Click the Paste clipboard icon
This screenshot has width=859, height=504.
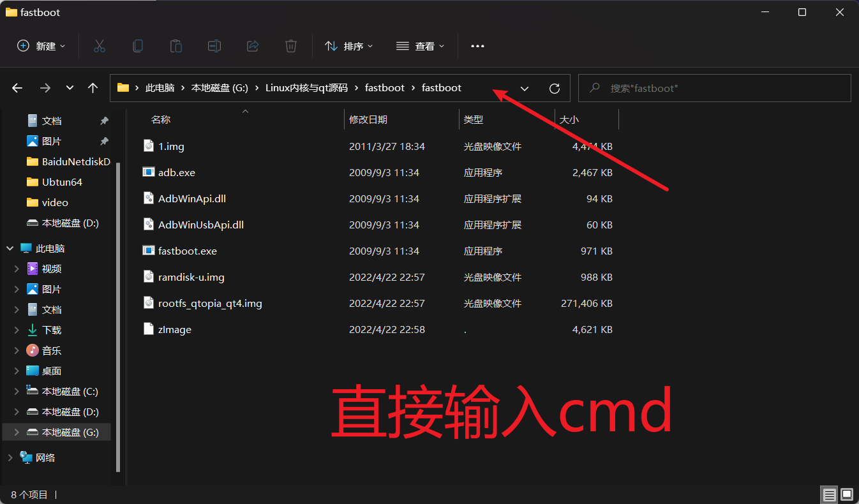pos(176,46)
